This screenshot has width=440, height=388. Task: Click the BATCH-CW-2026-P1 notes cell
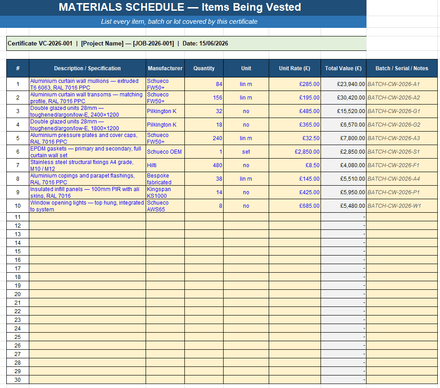(402, 192)
